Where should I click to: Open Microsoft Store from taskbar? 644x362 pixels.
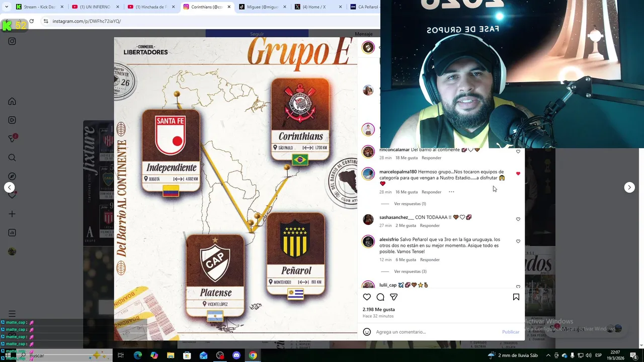(187, 355)
